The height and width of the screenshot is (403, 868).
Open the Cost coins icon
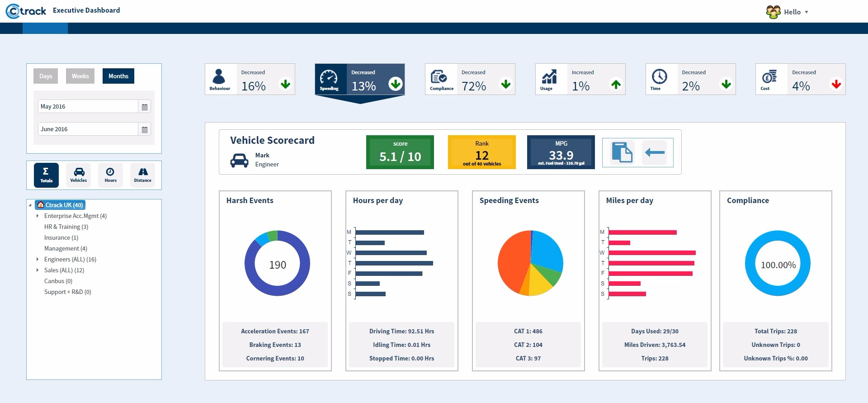tap(769, 77)
